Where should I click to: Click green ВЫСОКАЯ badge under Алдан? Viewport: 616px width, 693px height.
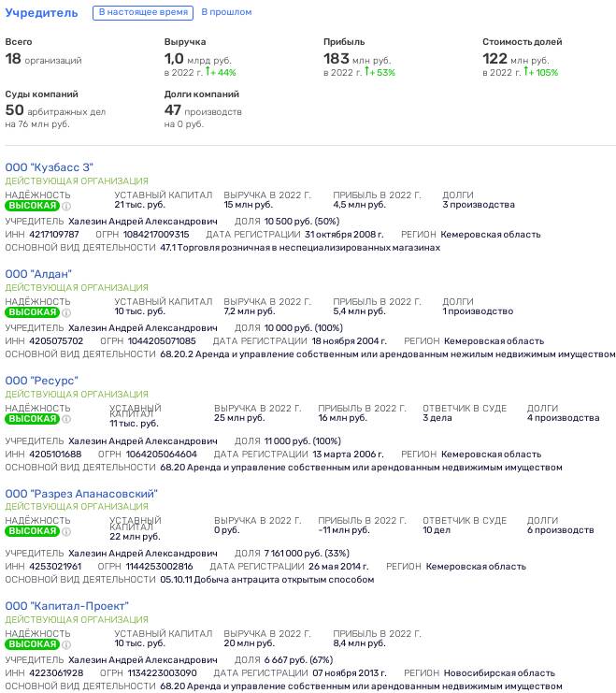tap(33, 312)
